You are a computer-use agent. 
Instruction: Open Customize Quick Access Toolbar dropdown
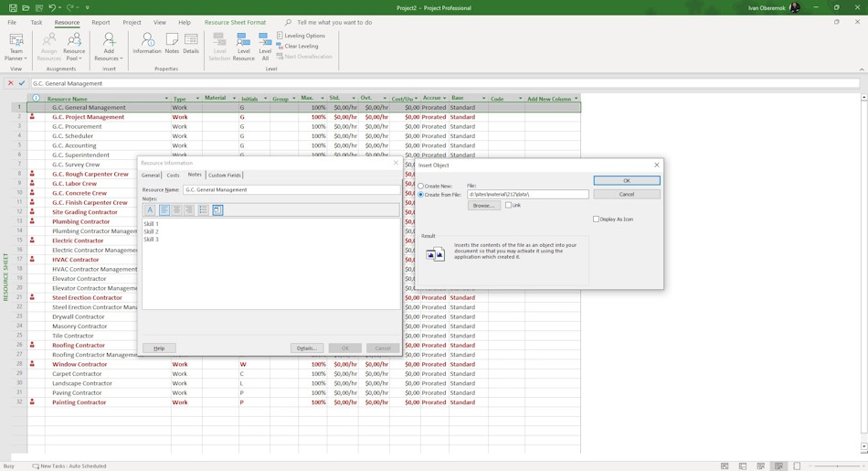(88, 7)
